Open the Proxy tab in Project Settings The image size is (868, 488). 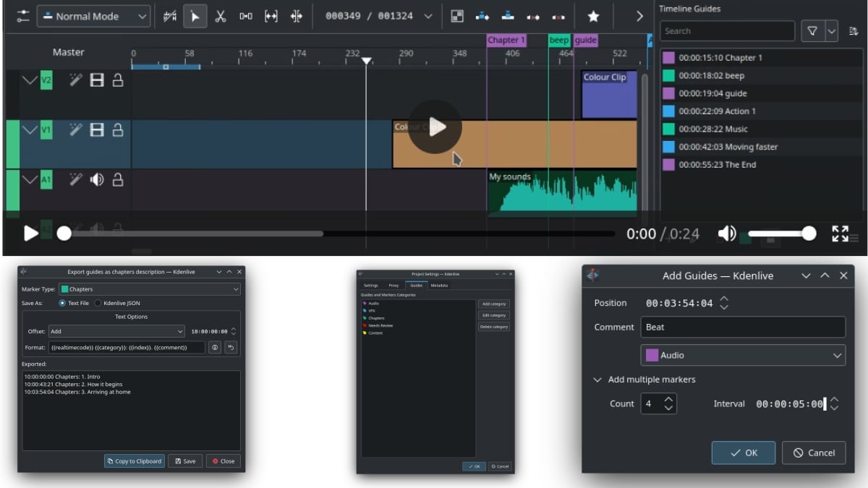(x=393, y=286)
